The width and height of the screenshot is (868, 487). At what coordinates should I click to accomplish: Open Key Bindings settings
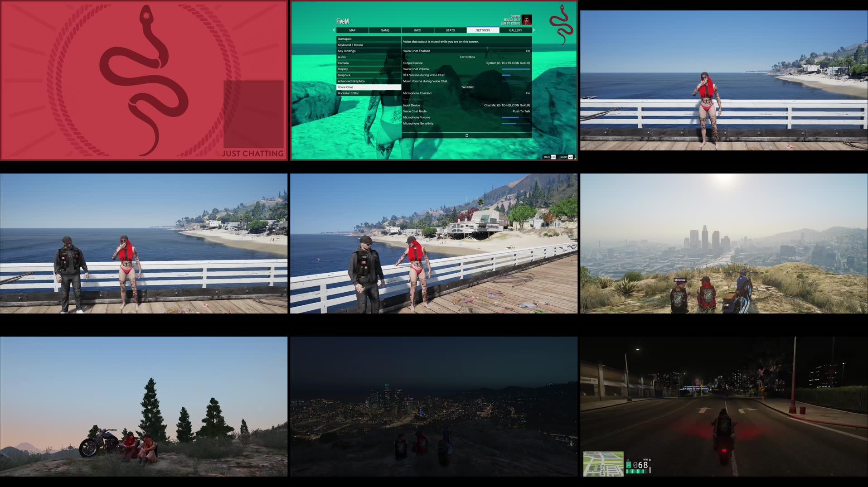(369, 51)
